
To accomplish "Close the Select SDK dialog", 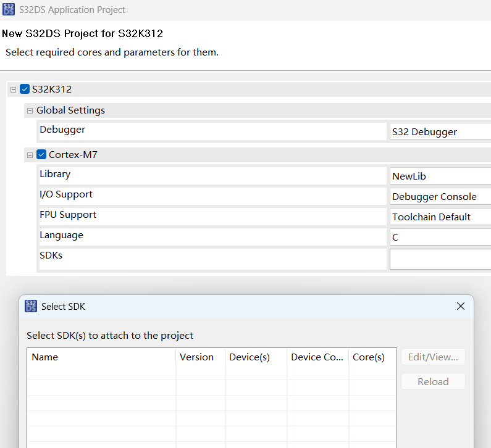I will pos(461,306).
